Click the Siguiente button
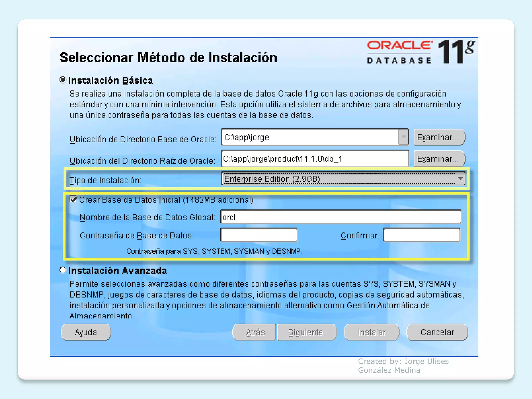Image resolution: width=532 pixels, height=399 pixels. tap(307, 332)
